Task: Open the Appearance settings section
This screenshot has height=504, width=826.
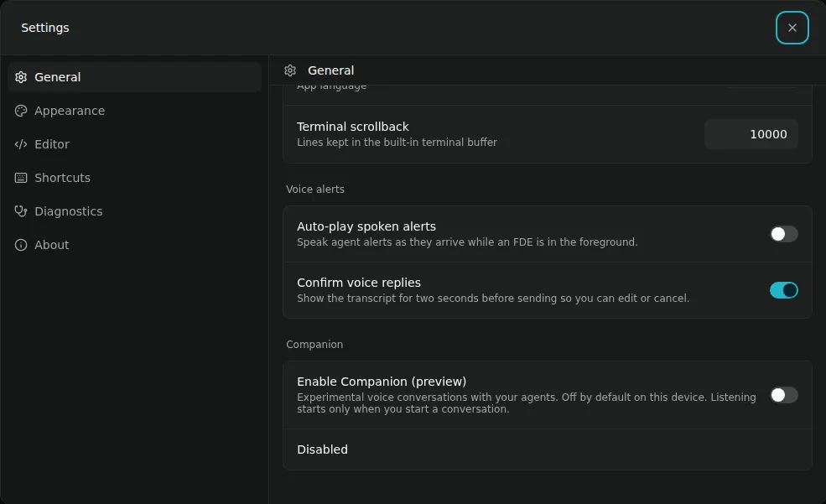Action: 135,111
